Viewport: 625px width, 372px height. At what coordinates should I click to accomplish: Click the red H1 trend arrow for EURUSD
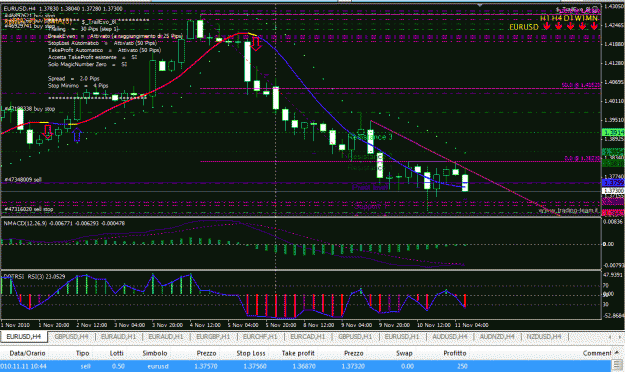546,26
